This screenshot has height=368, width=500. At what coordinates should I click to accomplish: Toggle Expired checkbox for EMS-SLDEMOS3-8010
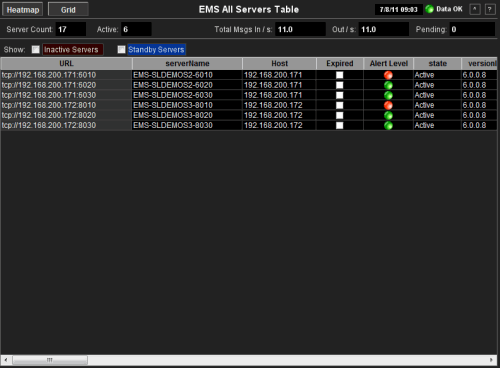[339, 105]
